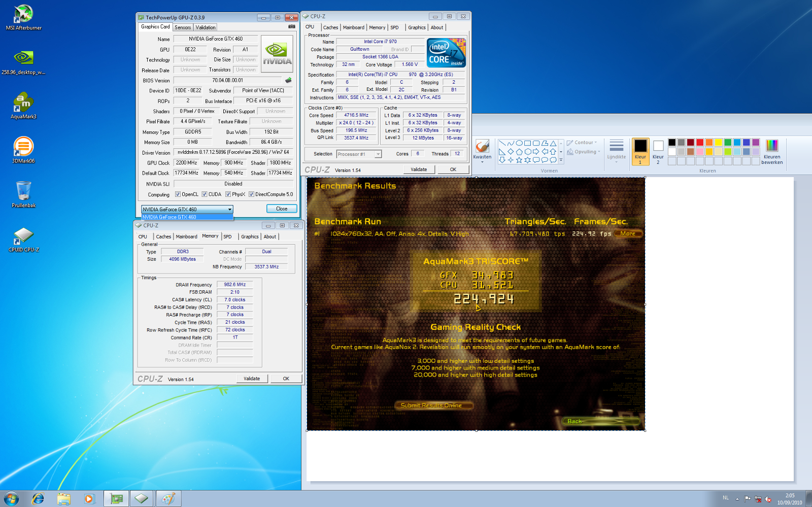Open SPD tab in lower CPU-Z window
This screenshot has height=507, width=812.
click(x=227, y=236)
